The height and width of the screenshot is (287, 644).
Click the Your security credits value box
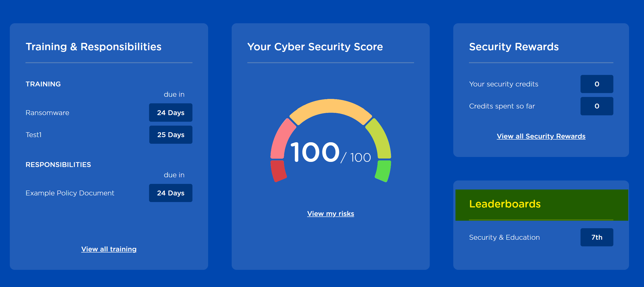[x=597, y=84]
